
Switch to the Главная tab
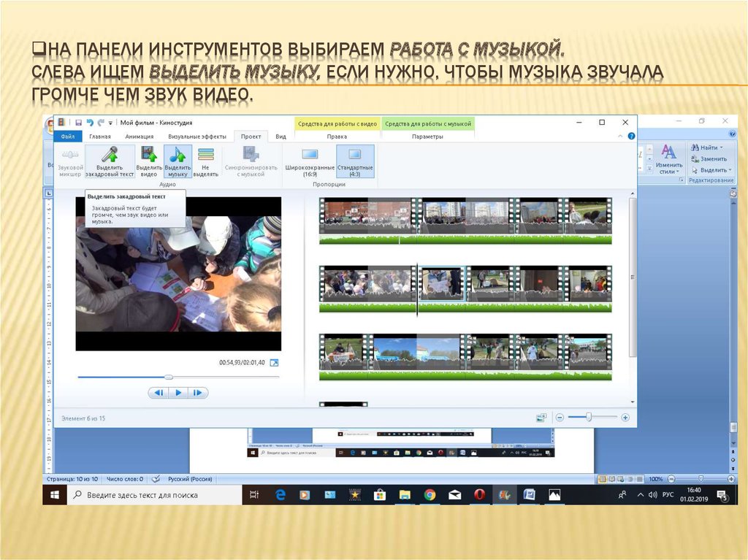(100, 137)
